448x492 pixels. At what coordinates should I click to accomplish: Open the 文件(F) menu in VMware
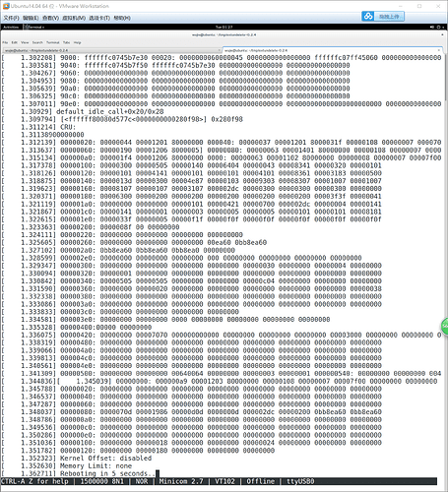[11, 18]
